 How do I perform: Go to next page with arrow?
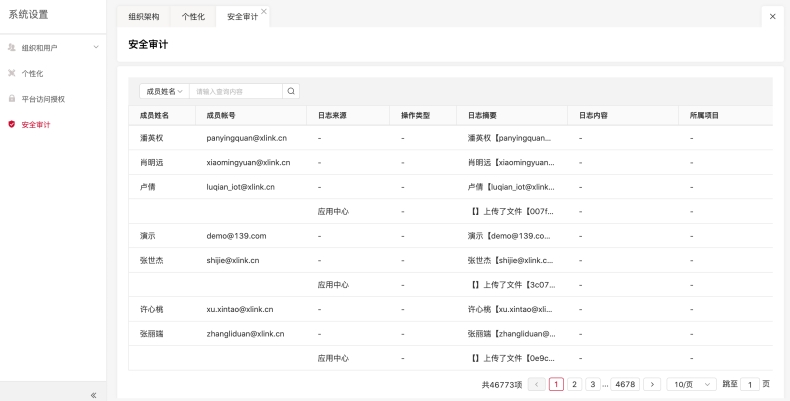click(652, 384)
